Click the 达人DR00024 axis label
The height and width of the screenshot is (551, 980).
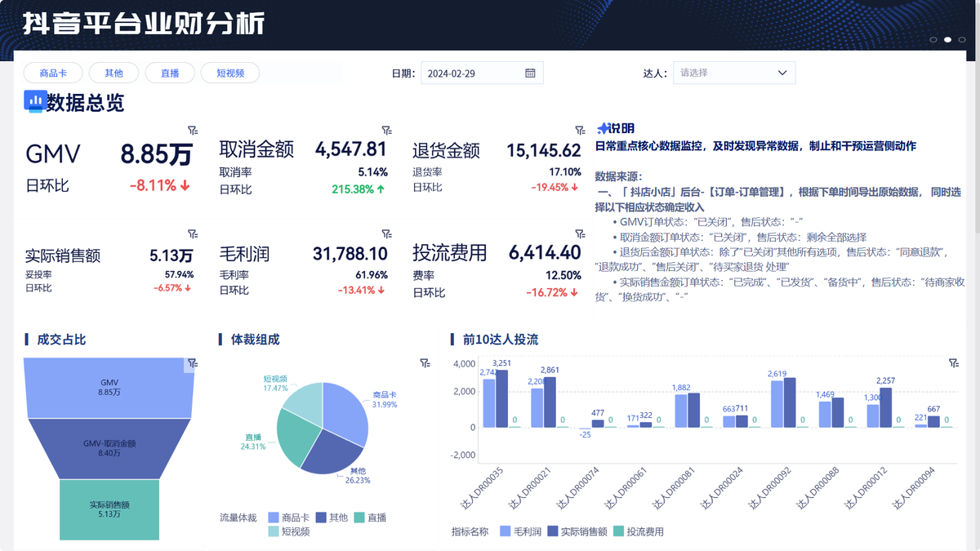pos(721,490)
